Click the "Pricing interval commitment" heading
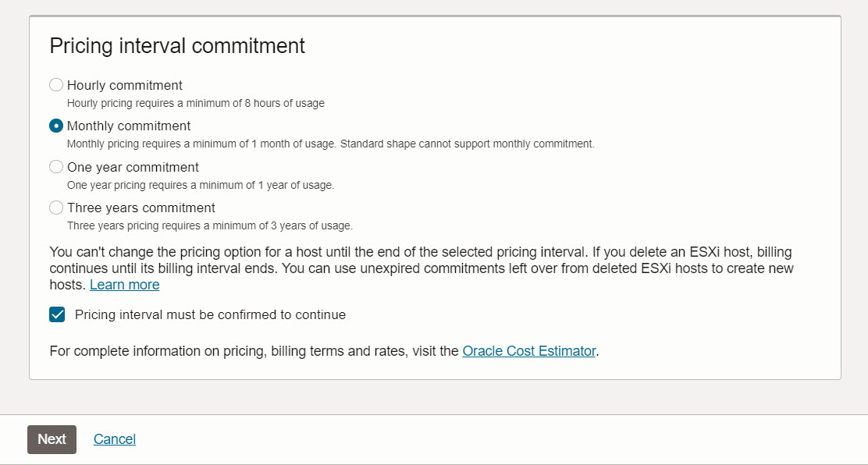The width and height of the screenshot is (868, 465). (177, 46)
